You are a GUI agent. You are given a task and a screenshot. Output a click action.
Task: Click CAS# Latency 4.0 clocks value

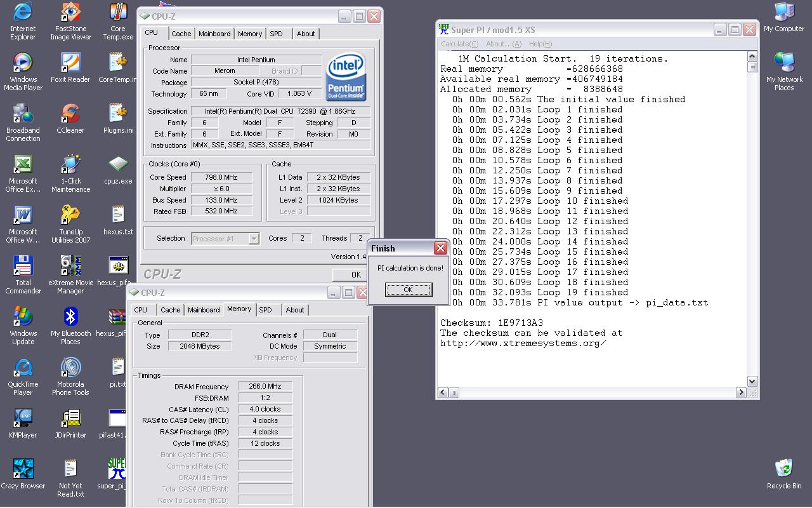(x=265, y=409)
